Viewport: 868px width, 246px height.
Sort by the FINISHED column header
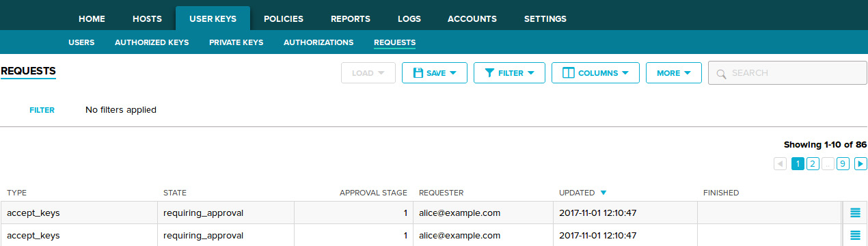click(x=721, y=193)
